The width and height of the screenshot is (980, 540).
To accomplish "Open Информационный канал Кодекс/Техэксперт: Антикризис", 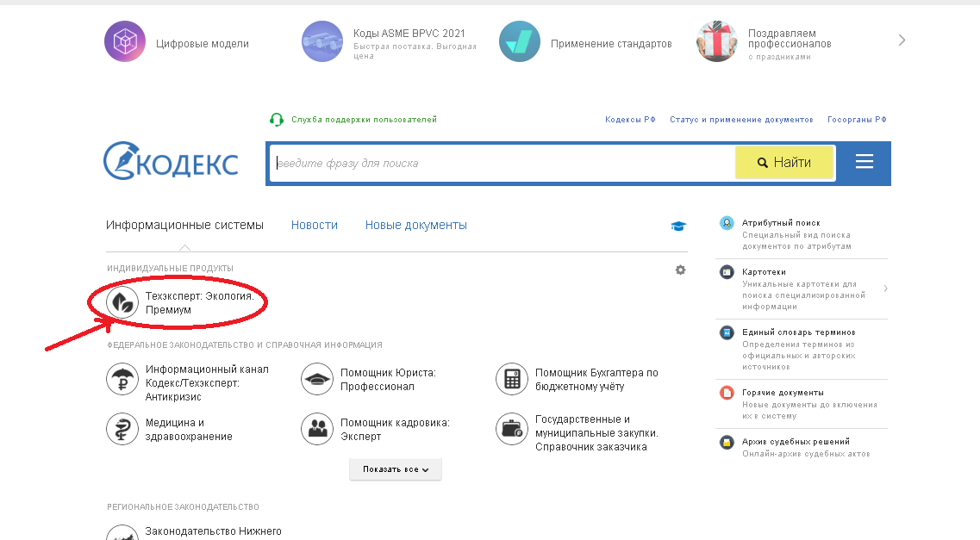I will (x=207, y=383).
